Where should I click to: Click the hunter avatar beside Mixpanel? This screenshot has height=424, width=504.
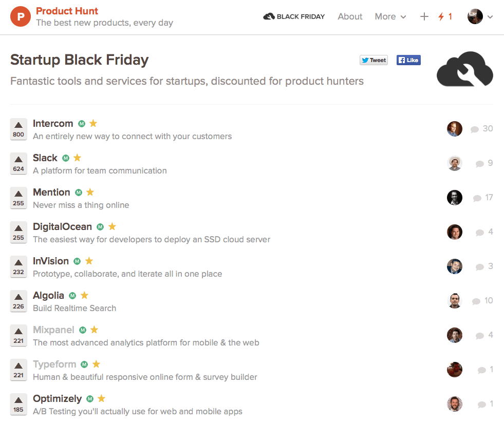click(454, 335)
